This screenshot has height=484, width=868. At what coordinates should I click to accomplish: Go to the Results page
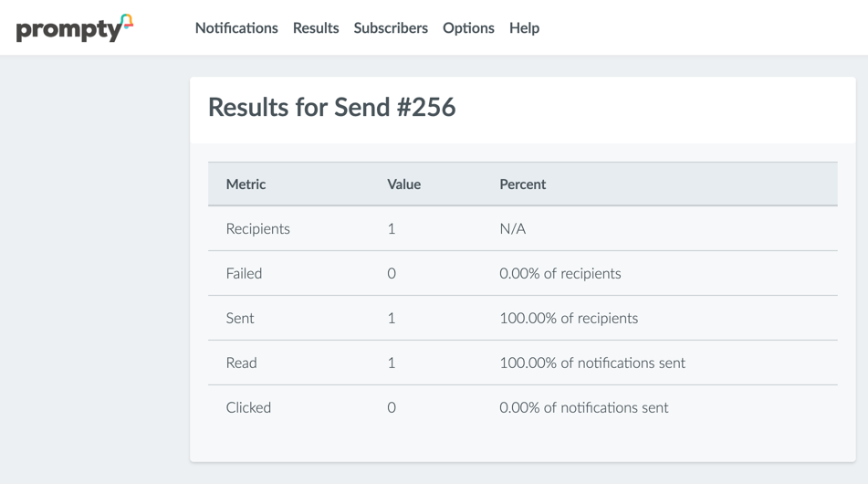[316, 28]
